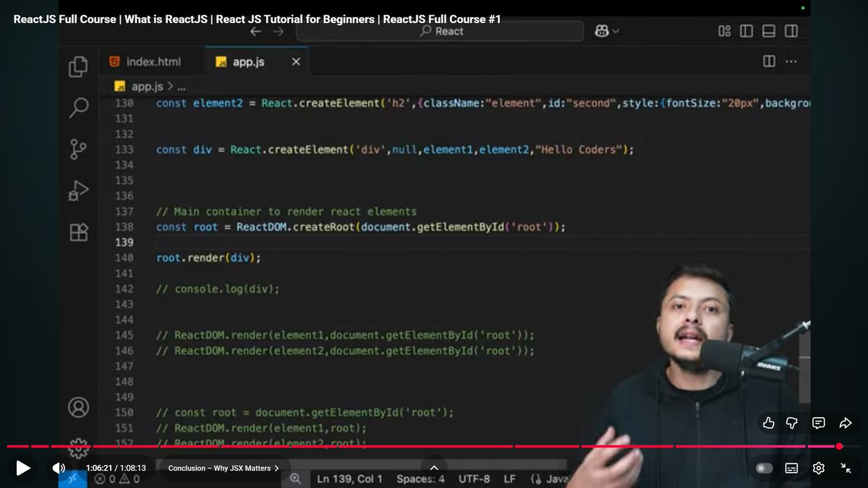The image size is (868, 488).
Task: Split the editor to the right
Action: click(769, 62)
